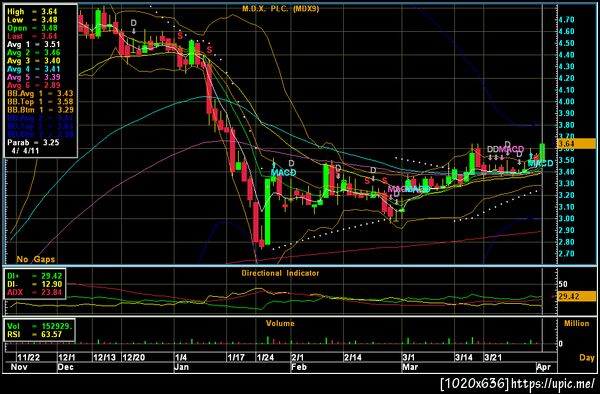Pick the BB.Top 1 = 3.58 legend row
Viewport: 600px width, 394px height.
click(40, 101)
